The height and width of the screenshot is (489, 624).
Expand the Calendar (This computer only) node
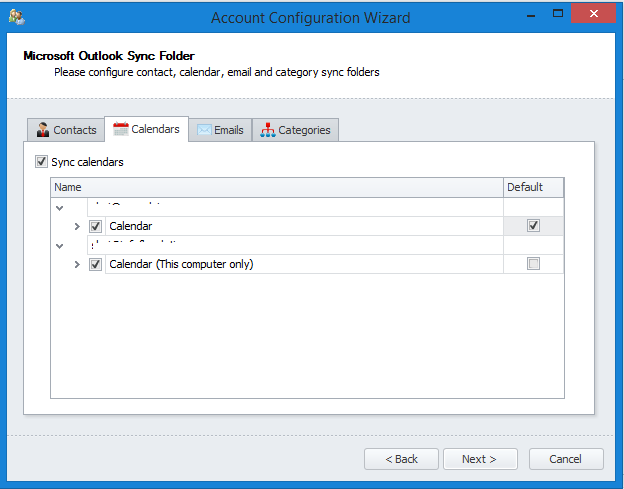click(77, 265)
